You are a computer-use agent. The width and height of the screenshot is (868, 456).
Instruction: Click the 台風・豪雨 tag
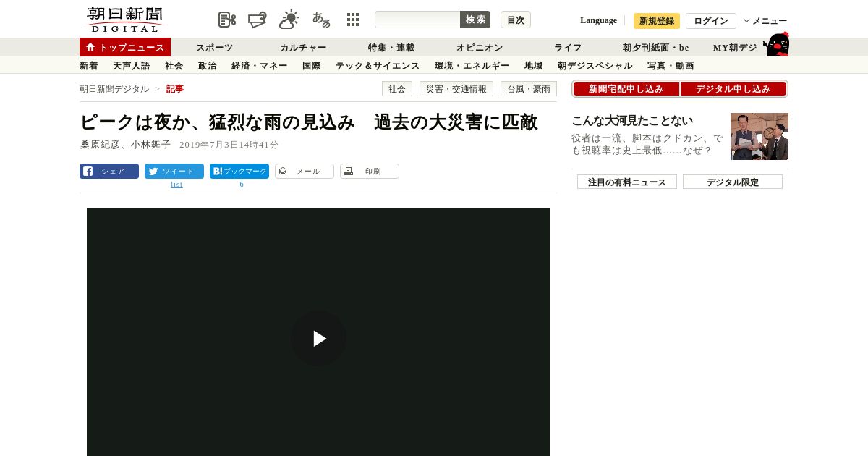click(529, 89)
